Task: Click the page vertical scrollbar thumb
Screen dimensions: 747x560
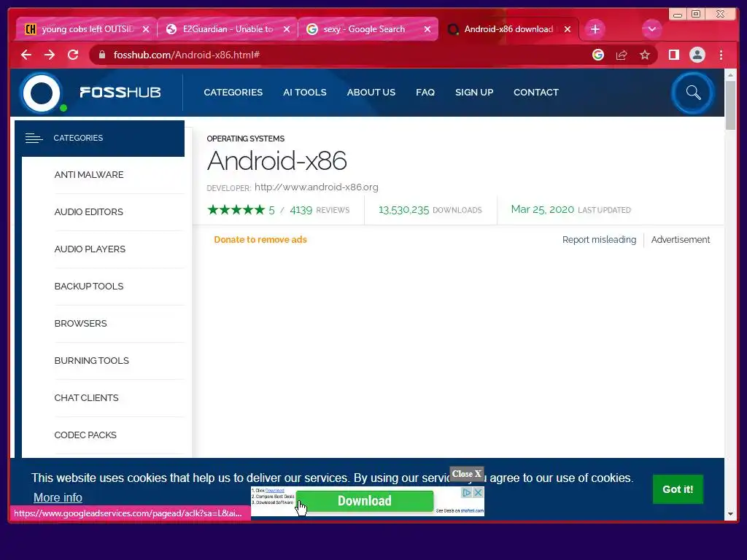Action: 730,105
